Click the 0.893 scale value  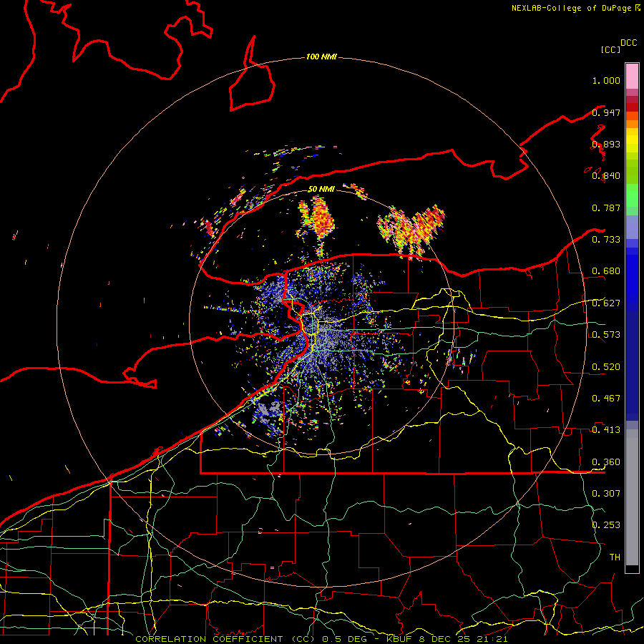[x=606, y=144]
